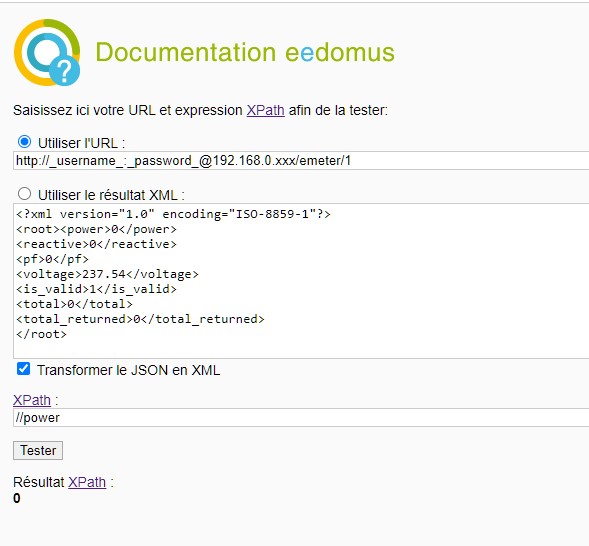Click the Documentation eedomus title
Screen dimensions: 589x546
[245, 52]
